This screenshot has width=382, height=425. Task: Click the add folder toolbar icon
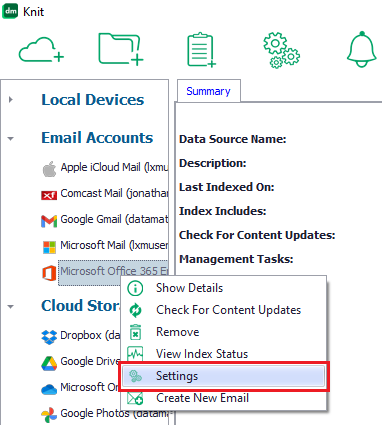coord(121,49)
